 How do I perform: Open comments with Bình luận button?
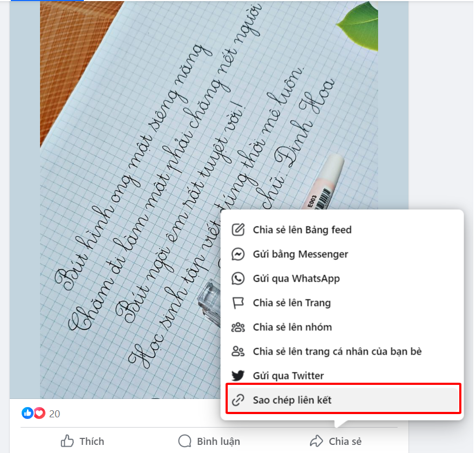(x=209, y=441)
